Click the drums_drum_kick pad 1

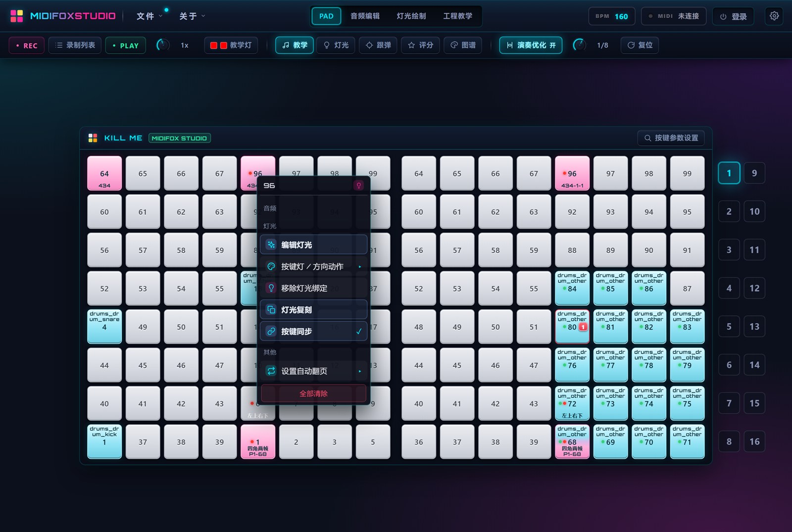[x=104, y=441]
